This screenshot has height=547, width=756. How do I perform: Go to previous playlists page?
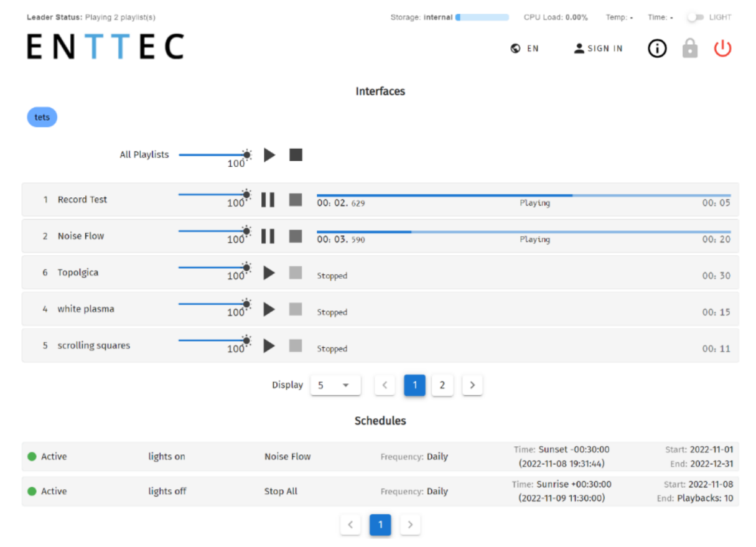point(385,385)
